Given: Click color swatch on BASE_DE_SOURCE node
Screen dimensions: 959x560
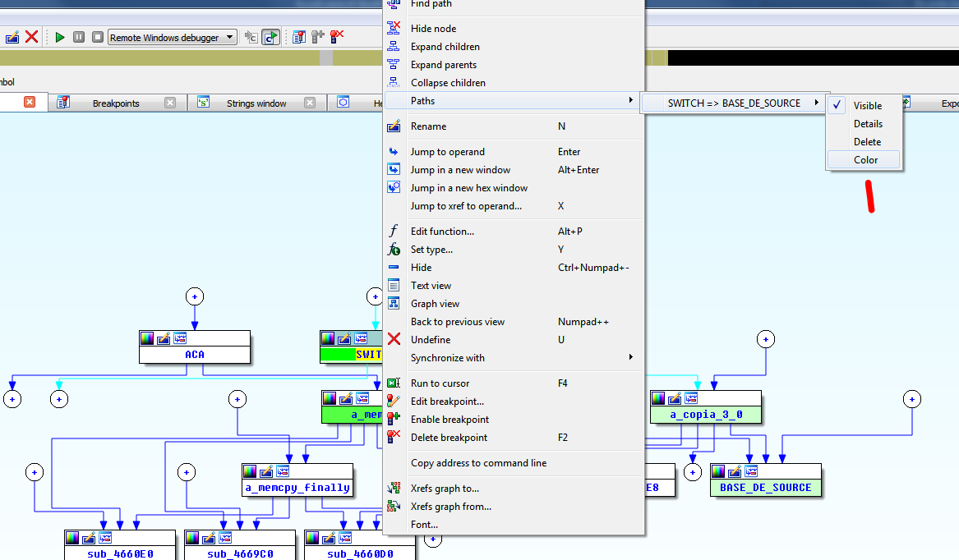Looking at the screenshot, I should 718,471.
